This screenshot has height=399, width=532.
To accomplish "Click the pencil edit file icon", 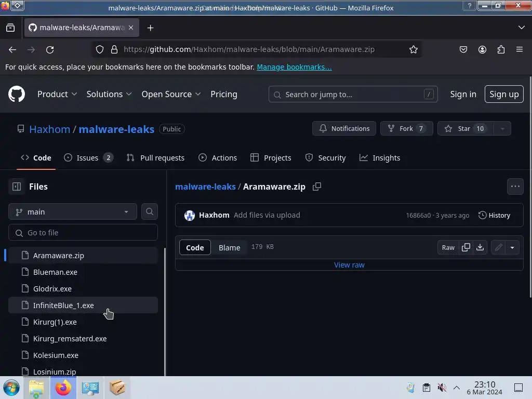I will point(498,247).
